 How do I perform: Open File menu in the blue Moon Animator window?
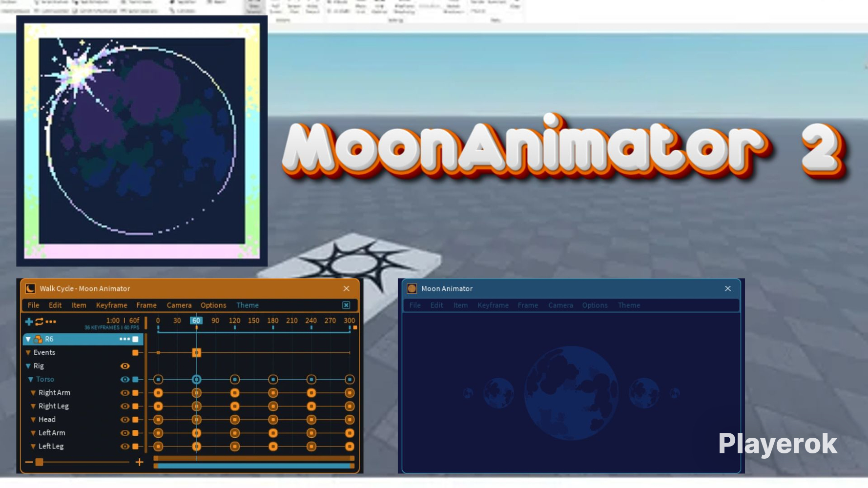(414, 305)
